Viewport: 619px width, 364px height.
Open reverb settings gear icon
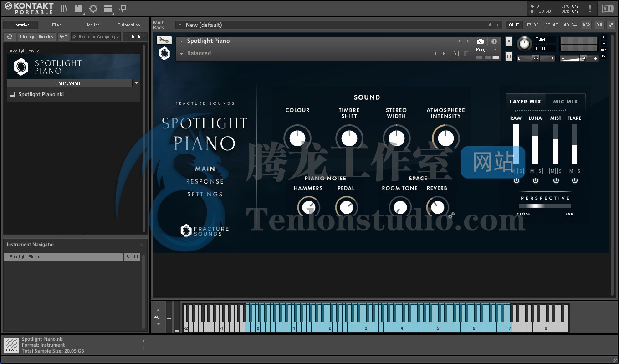[x=451, y=216]
